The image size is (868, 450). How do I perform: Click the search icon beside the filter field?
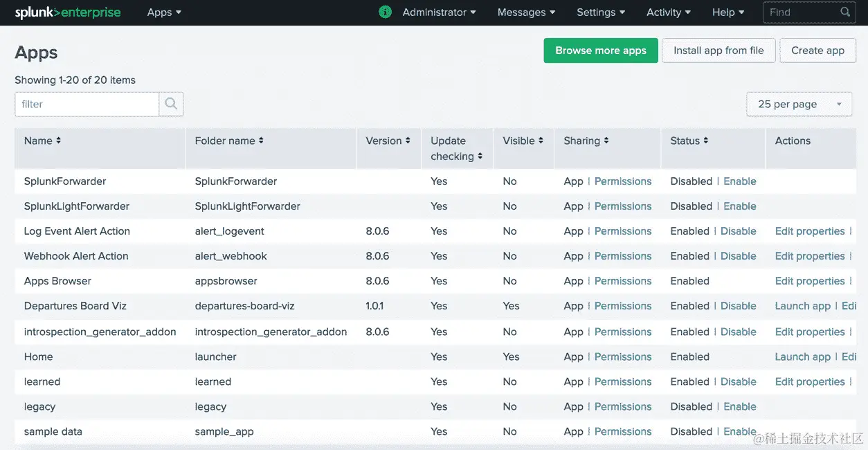pyautogui.click(x=170, y=104)
